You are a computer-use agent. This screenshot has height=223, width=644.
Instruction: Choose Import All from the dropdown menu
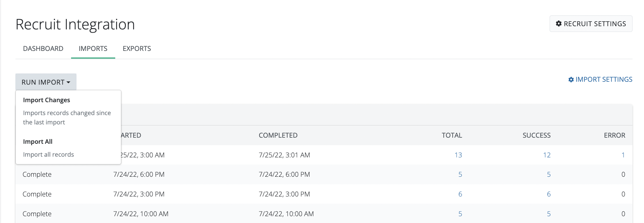tap(38, 142)
